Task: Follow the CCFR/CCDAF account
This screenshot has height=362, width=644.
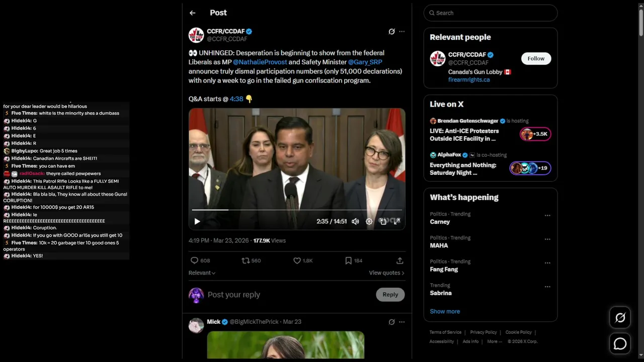Action: pos(536,58)
